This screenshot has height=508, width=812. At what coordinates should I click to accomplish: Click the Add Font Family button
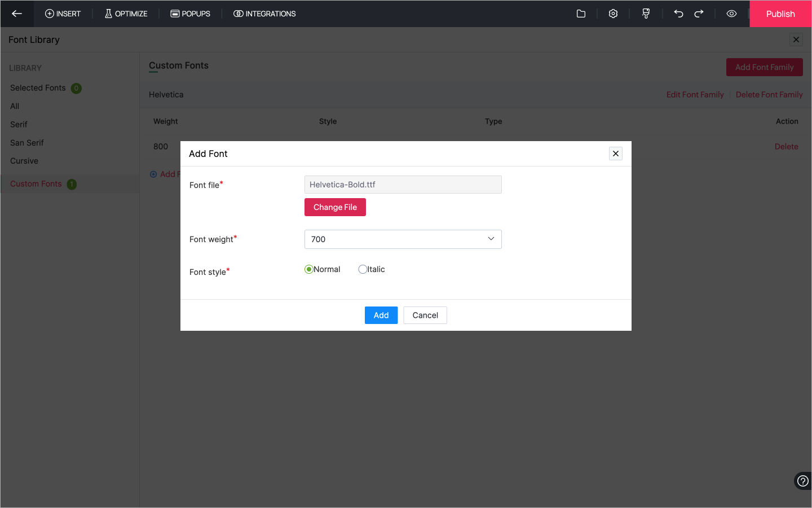point(765,67)
